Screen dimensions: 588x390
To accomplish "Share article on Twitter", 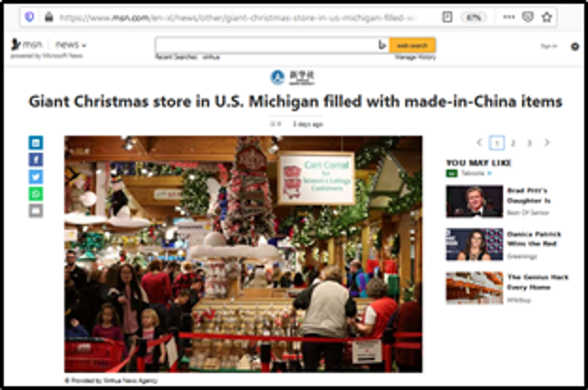I will pos(36,176).
